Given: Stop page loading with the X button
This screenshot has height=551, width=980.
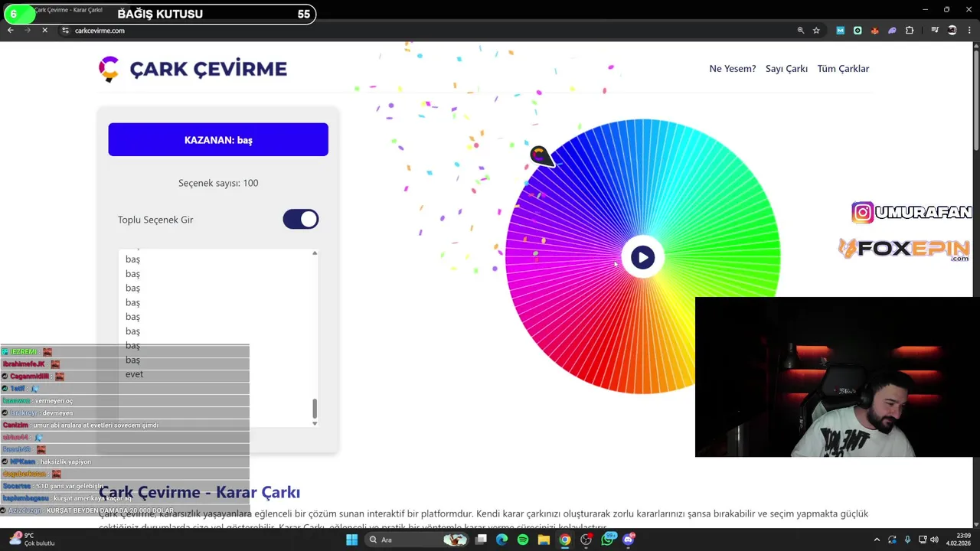Looking at the screenshot, I should point(44,31).
